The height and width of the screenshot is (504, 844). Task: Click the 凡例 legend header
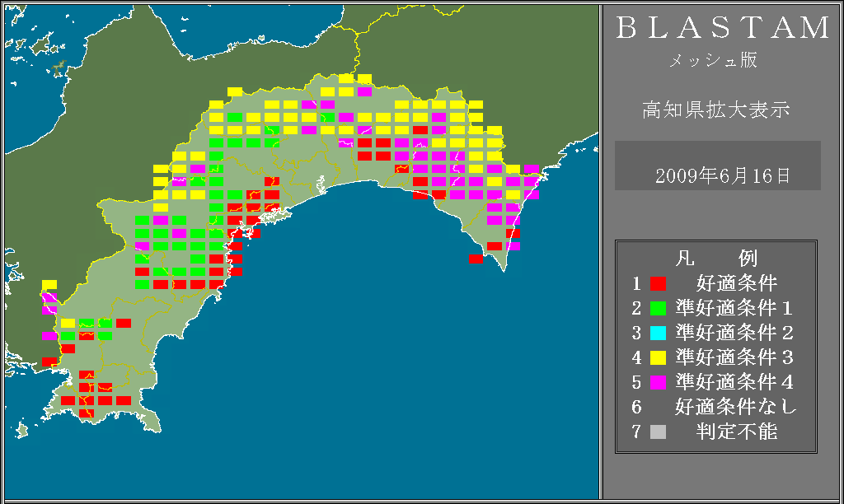pos(715,259)
